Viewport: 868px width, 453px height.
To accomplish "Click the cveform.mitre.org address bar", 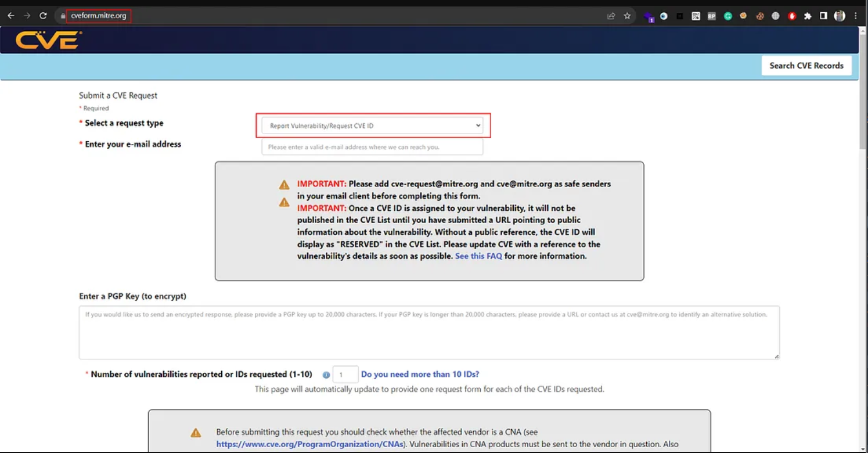I will (x=98, y=16).
